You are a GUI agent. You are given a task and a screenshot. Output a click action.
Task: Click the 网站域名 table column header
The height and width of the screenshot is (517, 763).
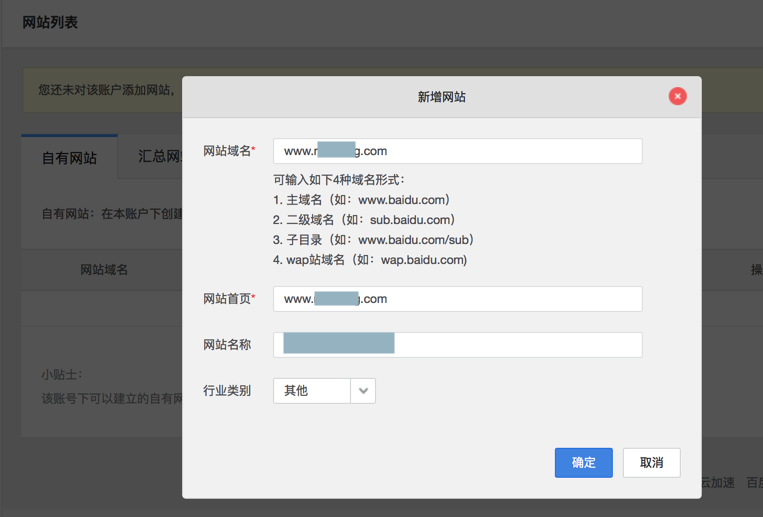click(x=104, y=270)
